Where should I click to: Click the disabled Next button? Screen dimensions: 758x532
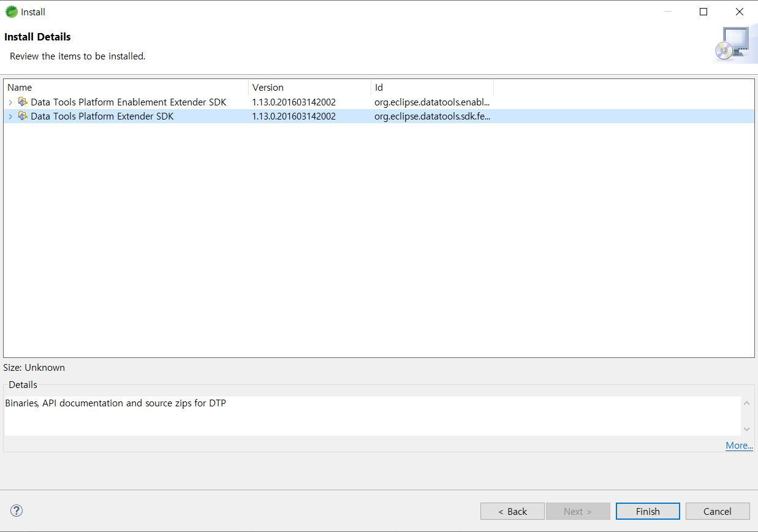click(x=578, y=511)
